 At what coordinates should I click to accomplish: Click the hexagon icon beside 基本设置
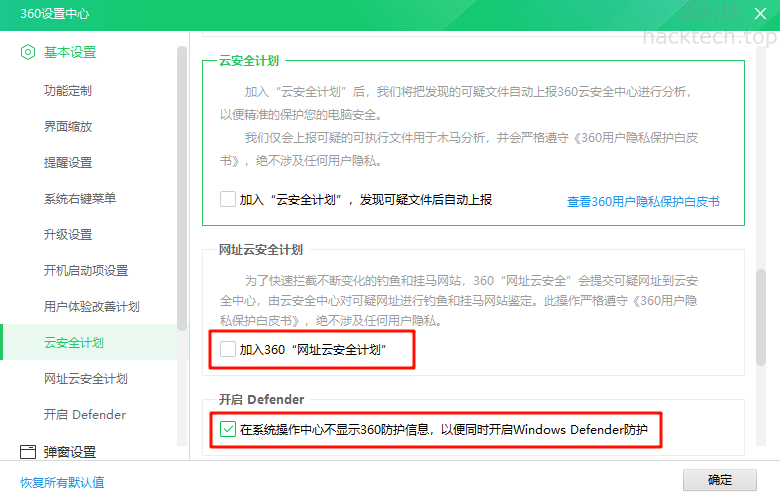tap(28, 52)
